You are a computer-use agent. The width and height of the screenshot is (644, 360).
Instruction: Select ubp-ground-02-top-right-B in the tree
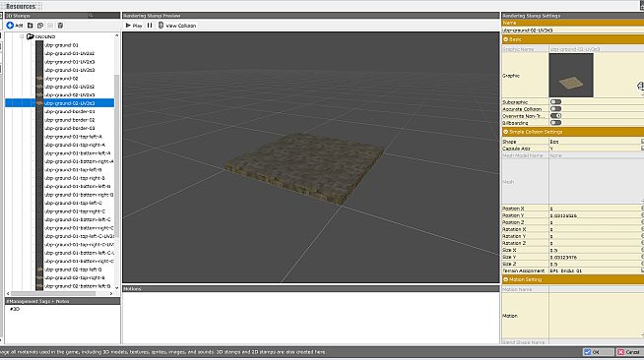tap(75, 277)
